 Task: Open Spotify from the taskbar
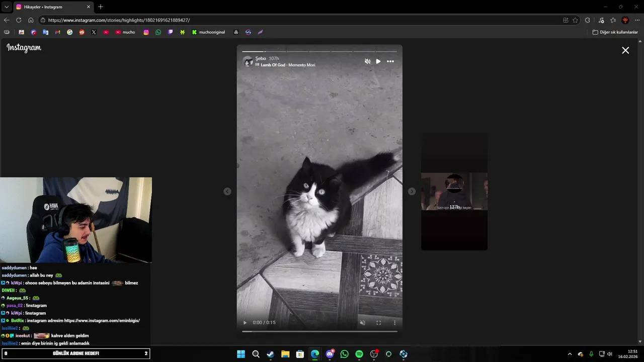[x=359, y=354]
